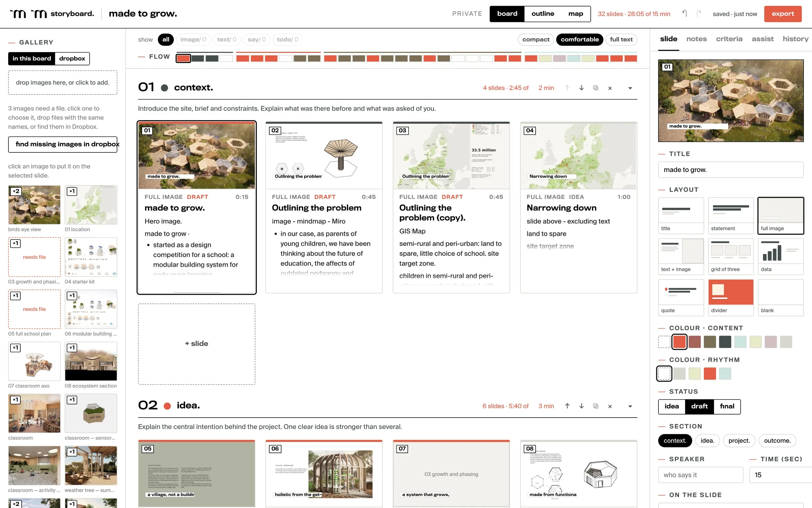812x508 pixels.
Task: Set slide status to idea
Action: point(672,406)
